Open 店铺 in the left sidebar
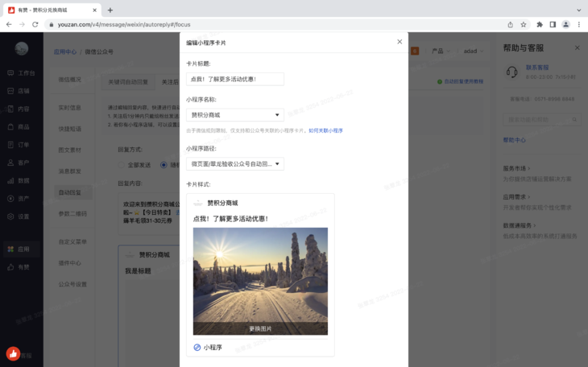The image size is (588, 367). point(22,91)
